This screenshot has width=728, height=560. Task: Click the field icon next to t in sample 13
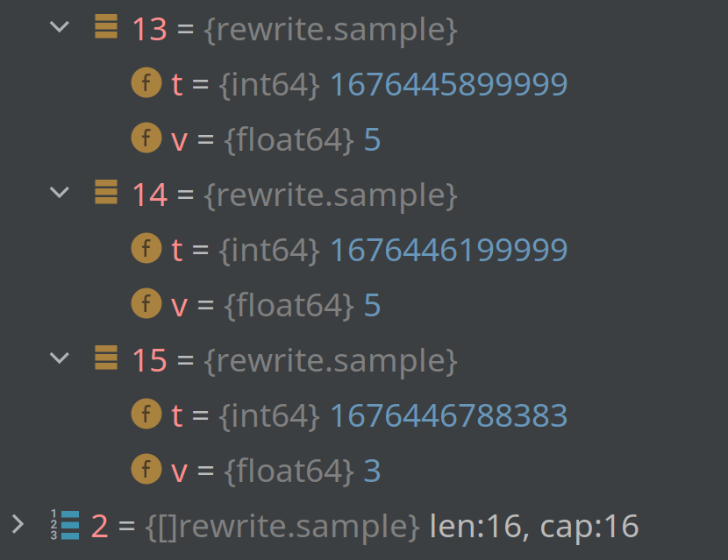146,83
